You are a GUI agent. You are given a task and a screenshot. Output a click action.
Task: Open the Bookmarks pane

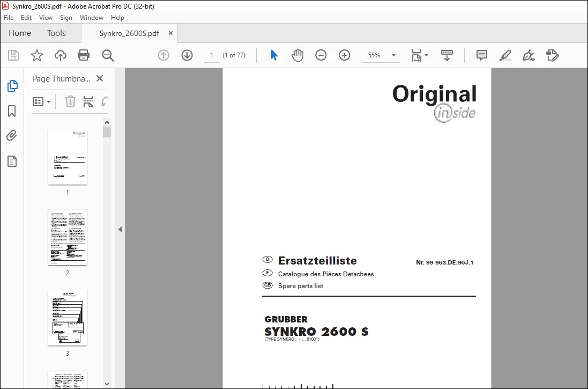pos(12,111)
